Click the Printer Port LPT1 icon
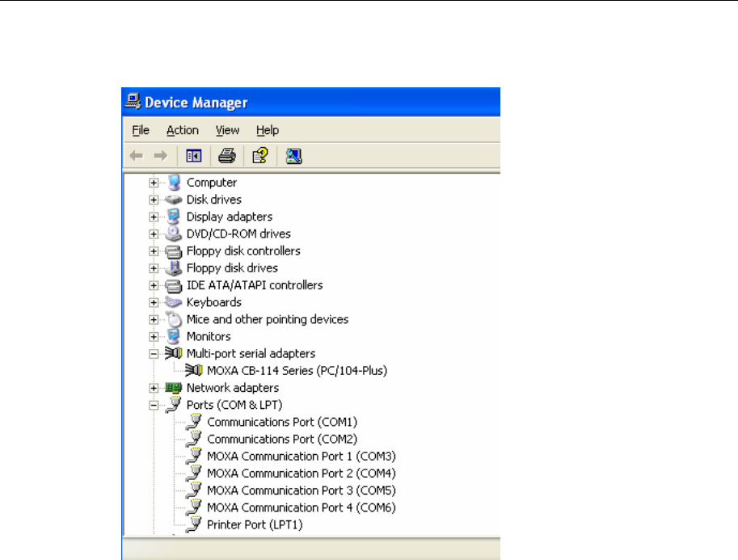Image resolution: width=738 pixels, height=560 pixels. 193,525
